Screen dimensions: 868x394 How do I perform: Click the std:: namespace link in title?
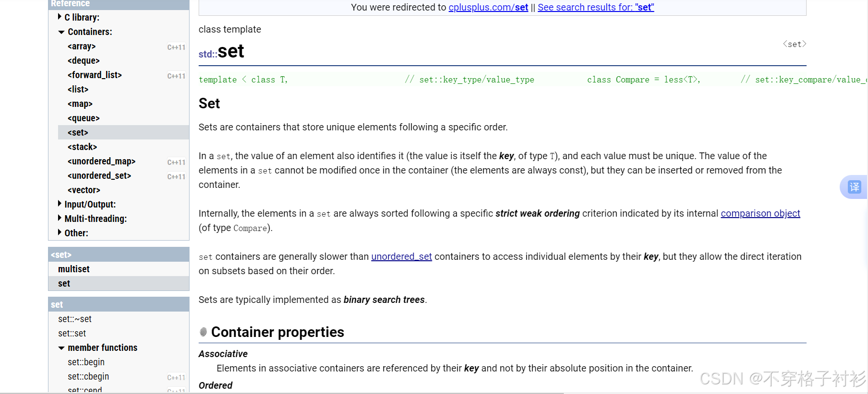(x=208, y=54)
